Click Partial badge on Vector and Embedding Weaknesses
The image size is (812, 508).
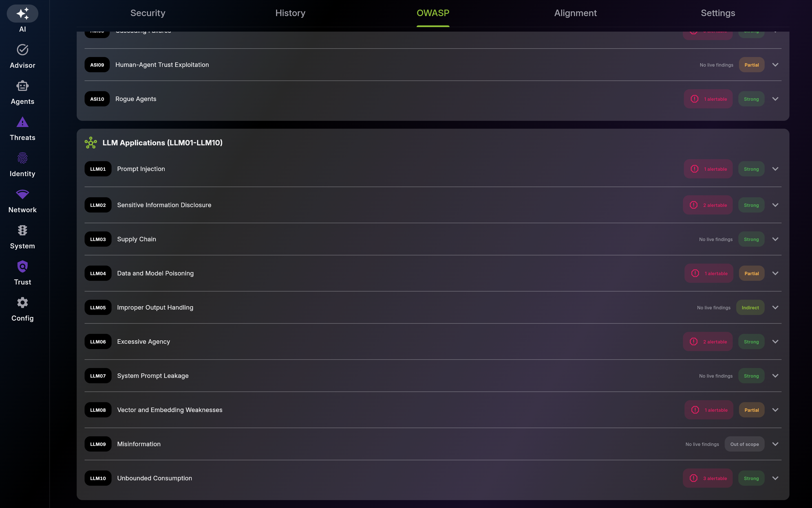[752, 410]
